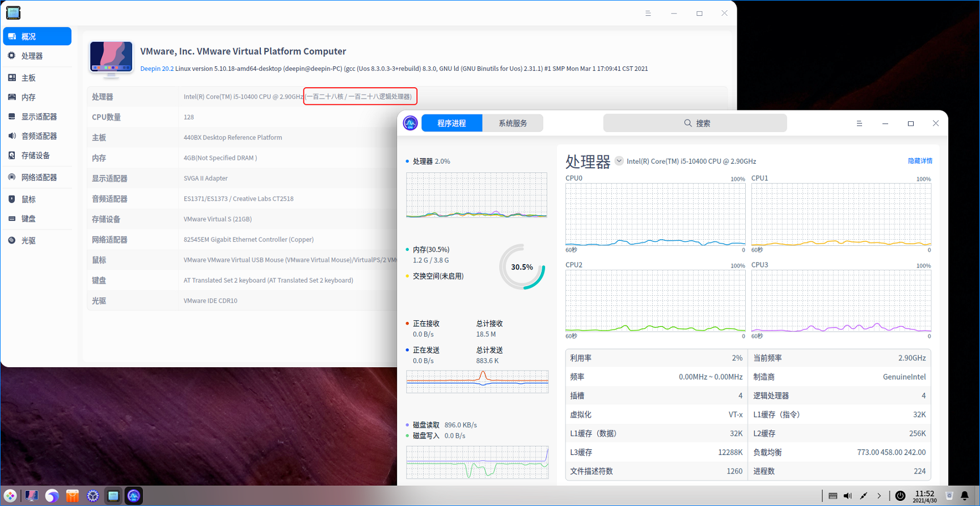Click the clock showing 11:52
This screenshot has height=506, width=980.
[x=924, y=496]
